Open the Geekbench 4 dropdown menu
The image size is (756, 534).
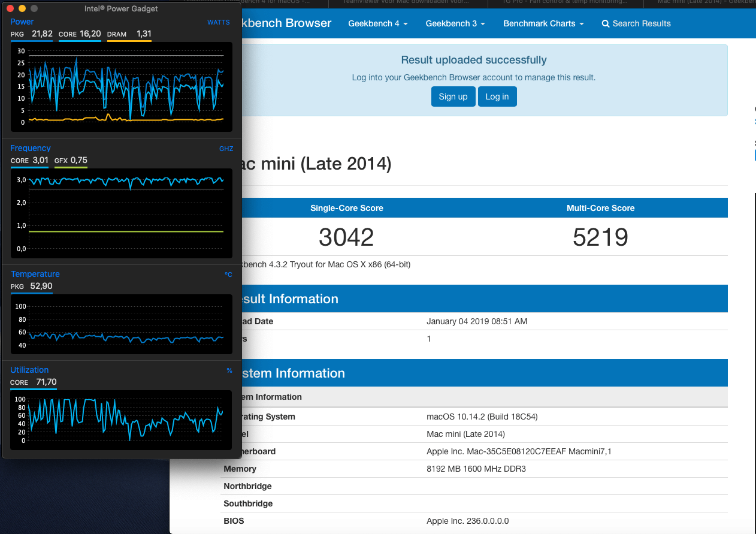(378, 23)
